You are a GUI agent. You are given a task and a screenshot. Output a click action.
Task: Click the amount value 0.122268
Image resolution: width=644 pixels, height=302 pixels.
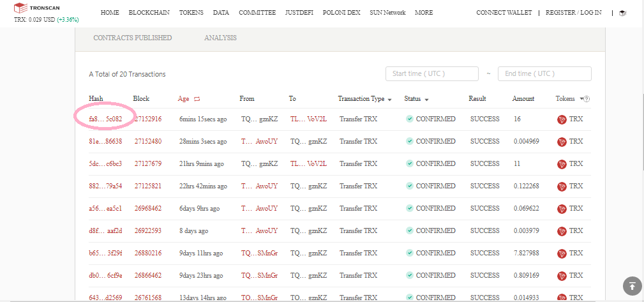[527, 186]
